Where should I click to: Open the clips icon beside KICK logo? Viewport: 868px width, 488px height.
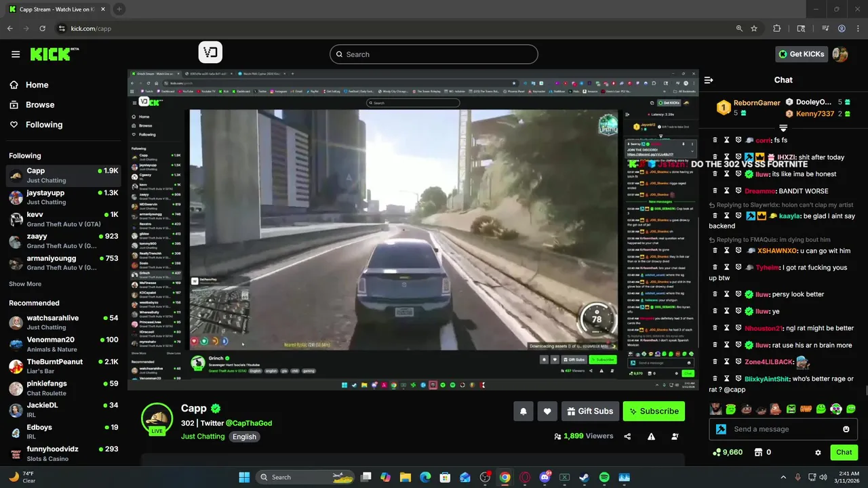coord(210,53)
